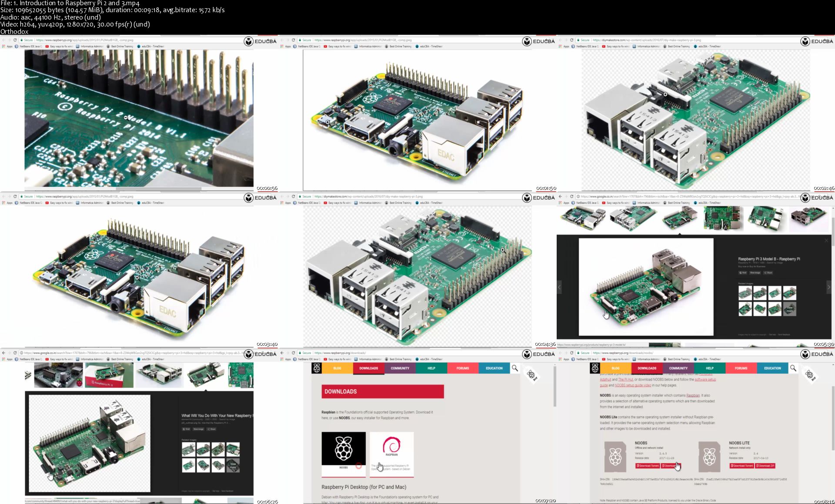This screenshot has width=835, height=504.
Task: Focus the address bar in 00:02:46 frame
Action: (x=687, y=40)
